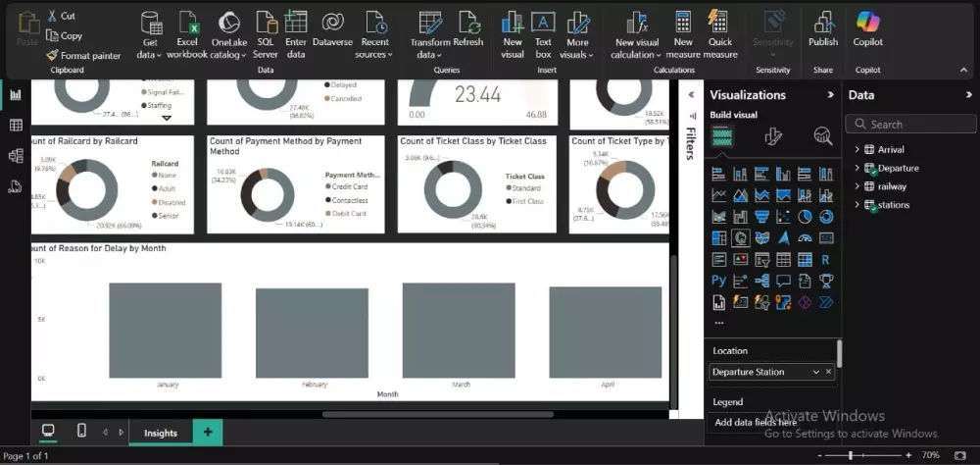This screenshot has width=980, height=465.
Task: Remove the Departure Station field
Action: (x=829, y=372)
